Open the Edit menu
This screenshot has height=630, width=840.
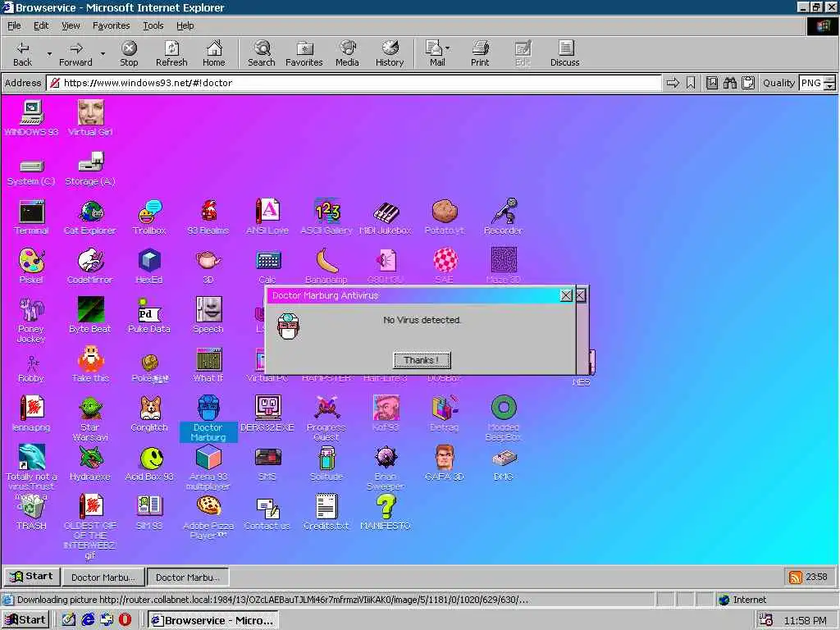pos(41,25)
